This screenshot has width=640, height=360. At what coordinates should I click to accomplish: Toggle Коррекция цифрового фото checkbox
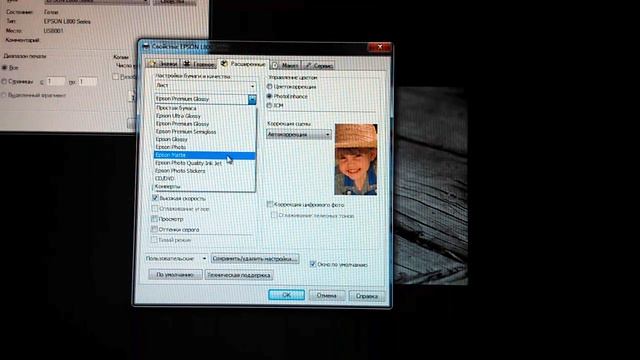click(270, 204)
